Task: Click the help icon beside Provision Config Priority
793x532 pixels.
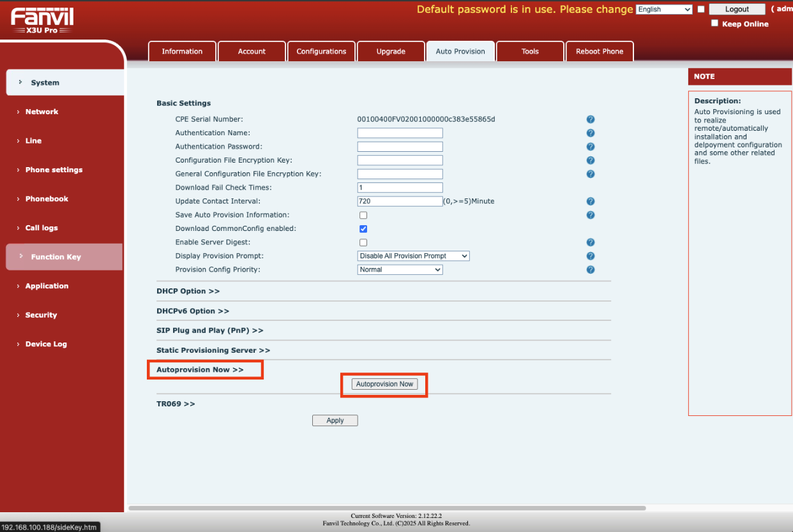Action: (x=591, y=269)
